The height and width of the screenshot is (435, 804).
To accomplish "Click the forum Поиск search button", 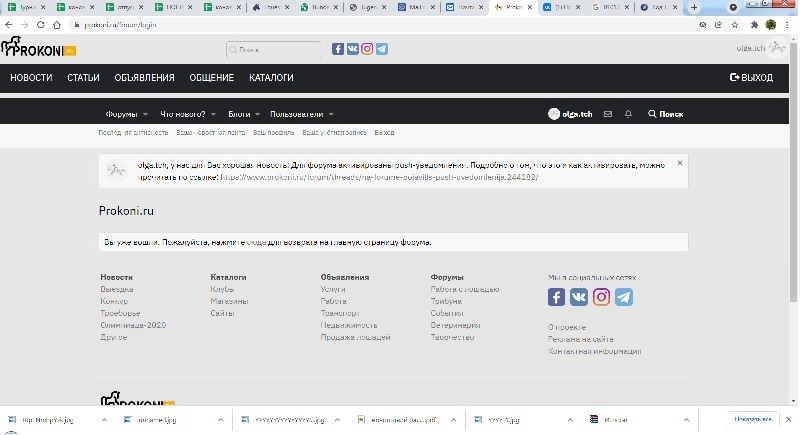I will pyautogui.click(x=665, y=114).
